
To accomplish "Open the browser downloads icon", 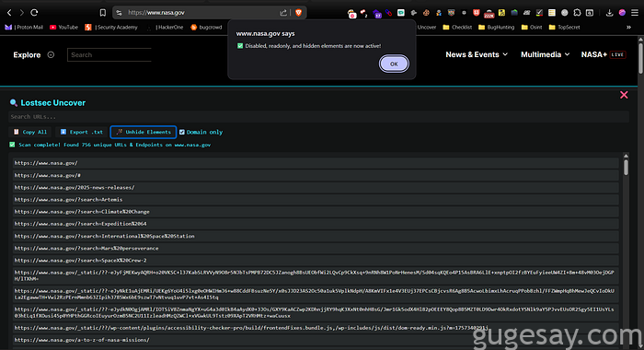I will 609,13.
